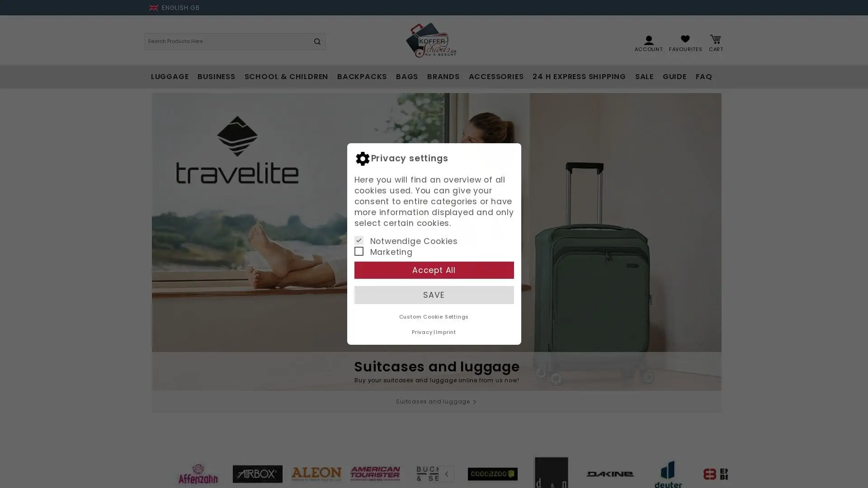The height and width of the screenshot is (488, 868).
Task: Click the Accept All button
Action: coord(434,270)
